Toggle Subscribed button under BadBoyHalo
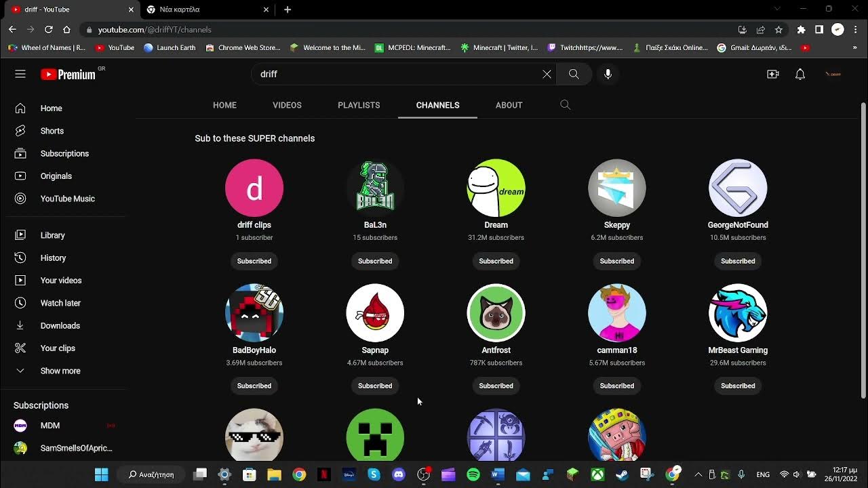 point(254,386)
